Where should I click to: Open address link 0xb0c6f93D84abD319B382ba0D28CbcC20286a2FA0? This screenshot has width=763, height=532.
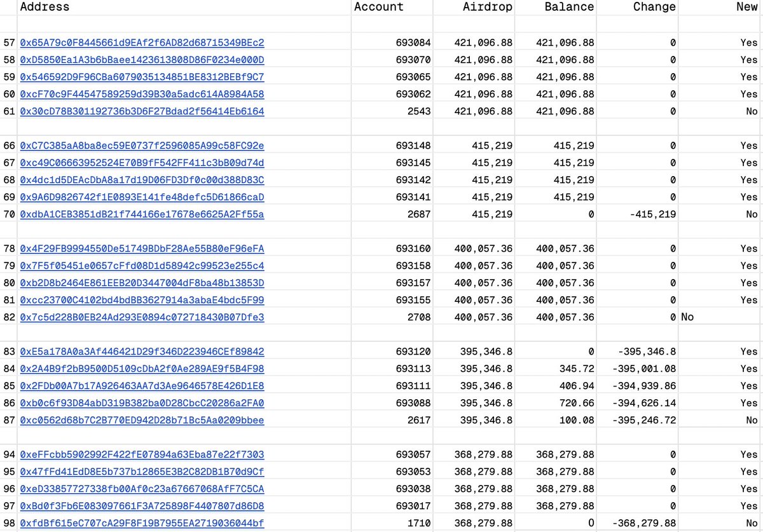(142, 403)
